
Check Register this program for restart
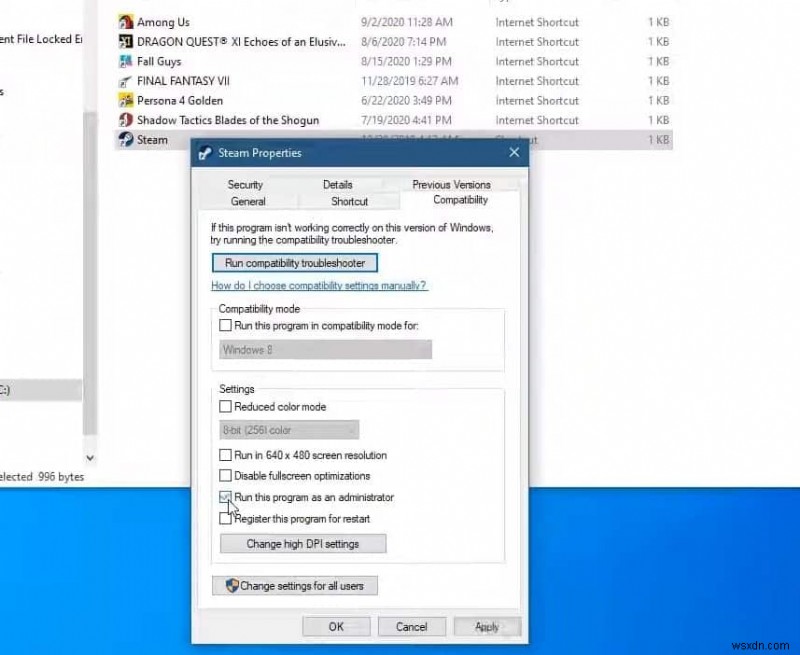(x=225, y=519)
